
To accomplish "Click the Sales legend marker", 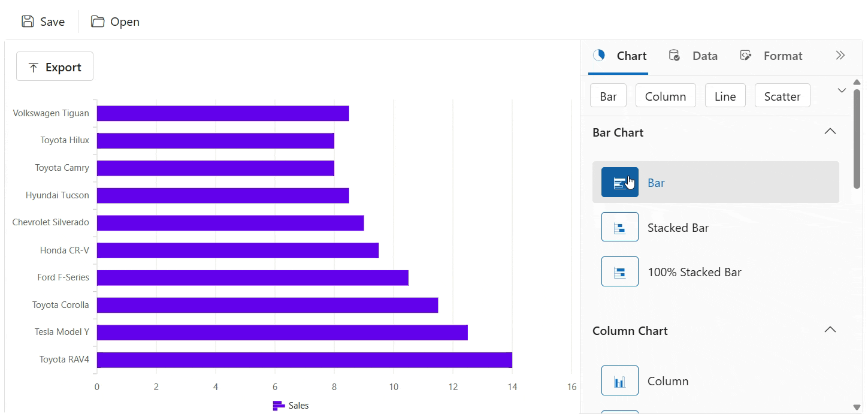I will [x=279, y=406].
